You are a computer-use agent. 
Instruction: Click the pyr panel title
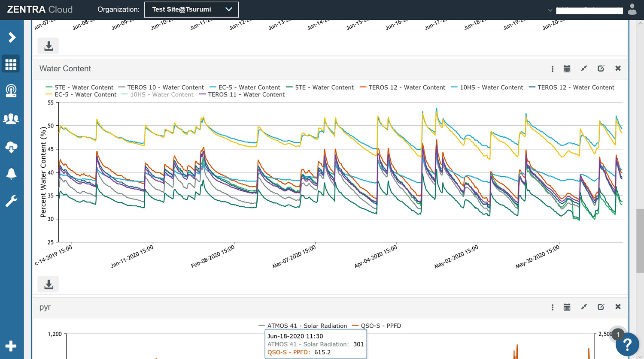45,307
